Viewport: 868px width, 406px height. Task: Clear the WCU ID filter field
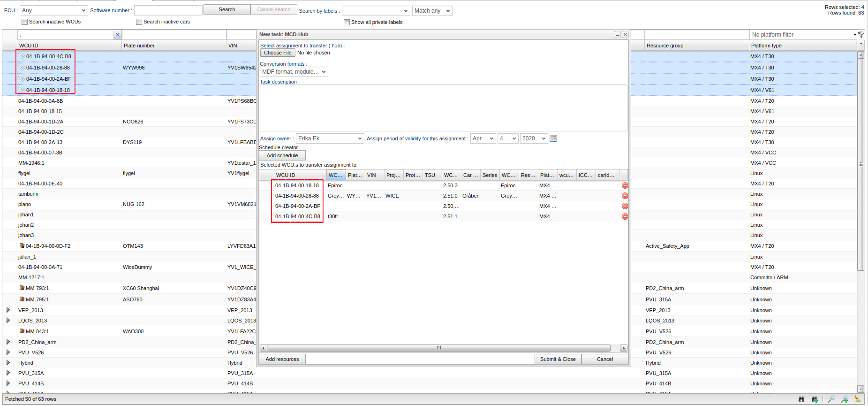click(x=118, y=35)
